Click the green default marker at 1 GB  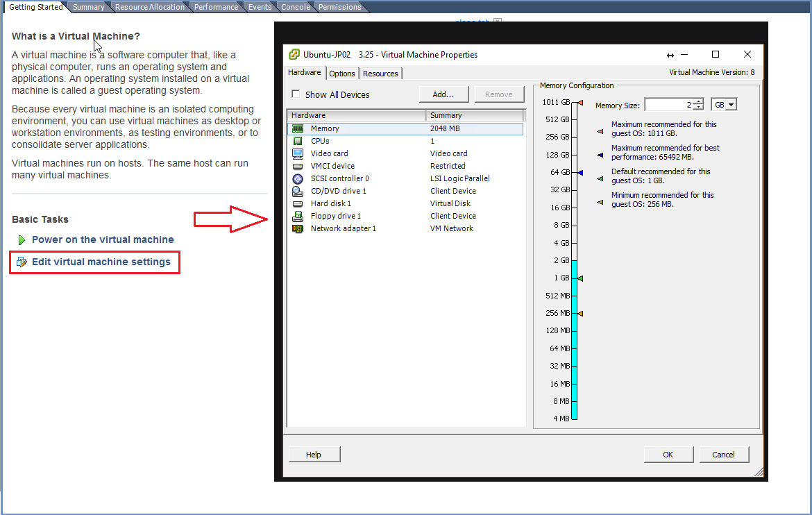coord(580,278)
